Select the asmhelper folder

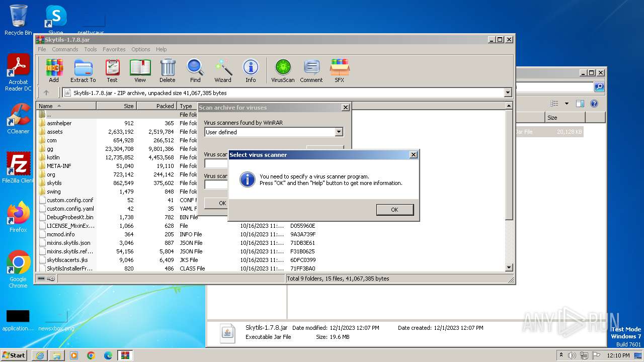(x=59, y=123)
